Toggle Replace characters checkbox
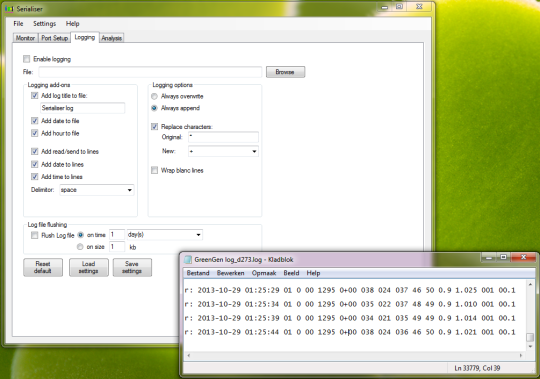540x379 pixels. [x=154, y=127]
